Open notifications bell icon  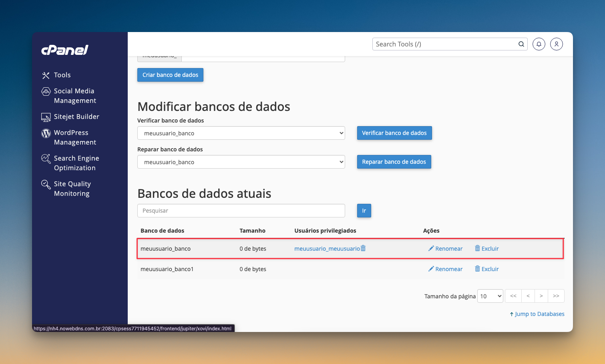click(x=539, y=44)
